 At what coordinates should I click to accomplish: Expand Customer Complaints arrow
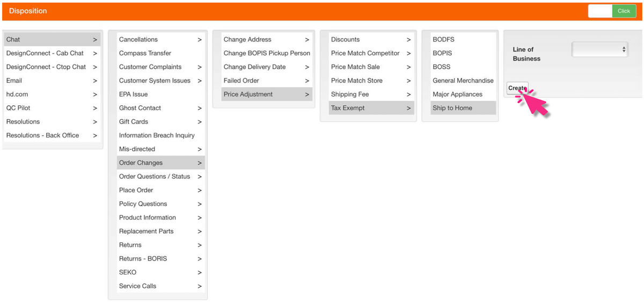[199, 67]
